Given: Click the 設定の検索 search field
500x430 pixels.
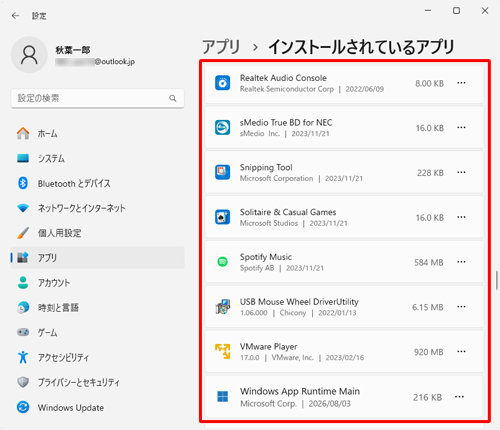Looking at the screenshot, I should click(x=97, y=98).
